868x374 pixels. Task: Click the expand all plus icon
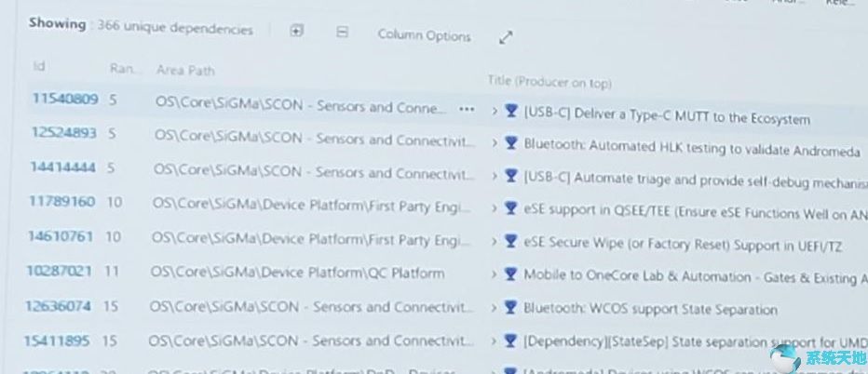(x=297, y=31)
